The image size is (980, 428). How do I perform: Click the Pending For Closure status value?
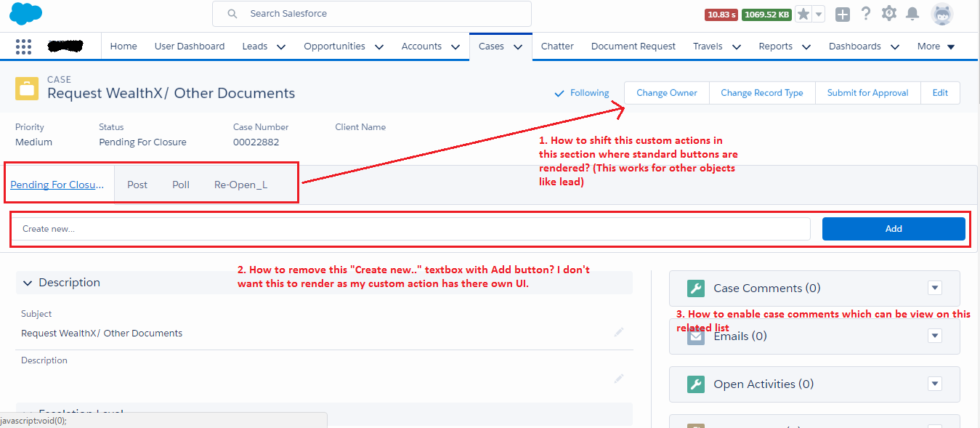point(142,142)
